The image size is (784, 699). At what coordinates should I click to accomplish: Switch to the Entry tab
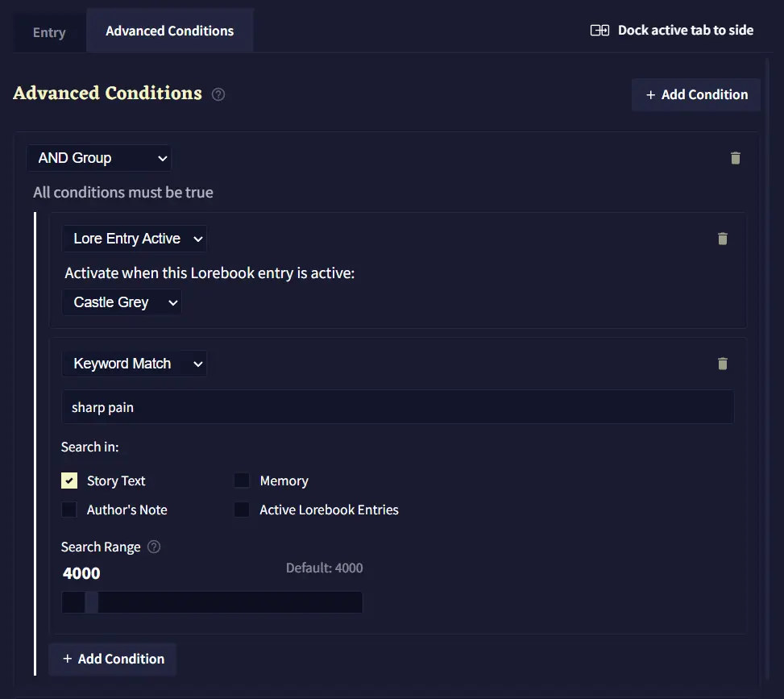coord(49,32)
